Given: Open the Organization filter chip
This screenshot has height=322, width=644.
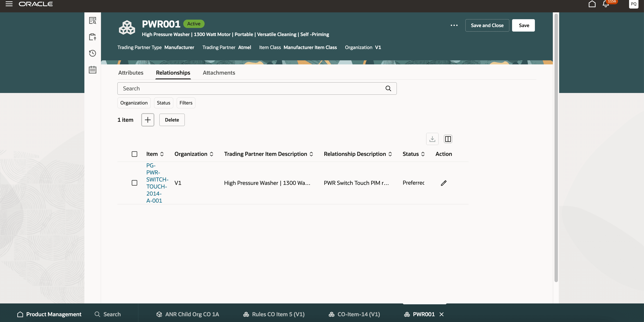Looking at the screenshot, I should coord(134,103).
